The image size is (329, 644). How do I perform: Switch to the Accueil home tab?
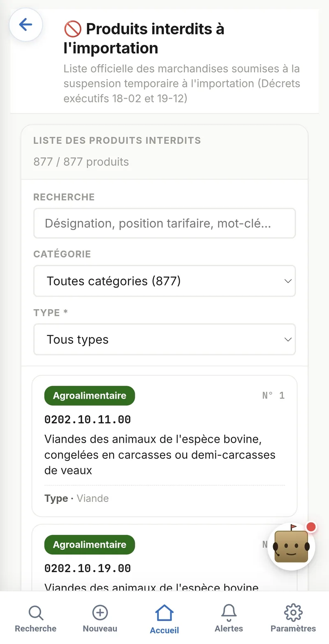coord(164,619)
